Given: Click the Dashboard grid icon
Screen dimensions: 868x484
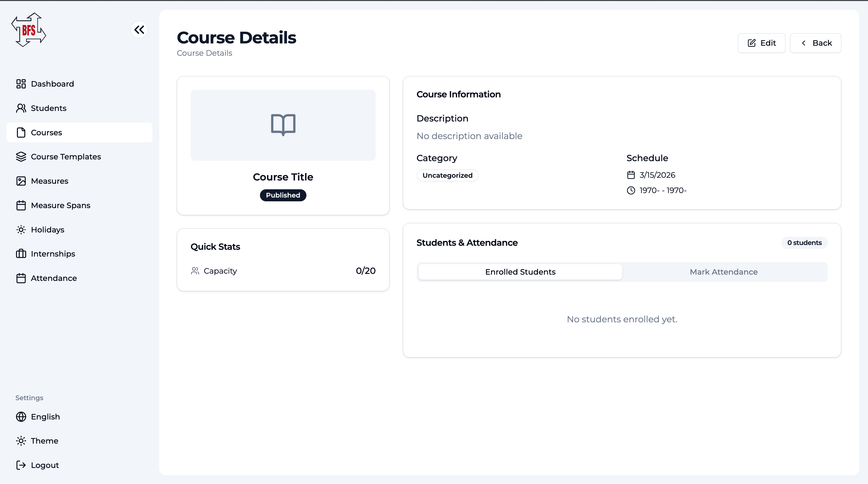Looking at the screenshot, I should point(21,84).
